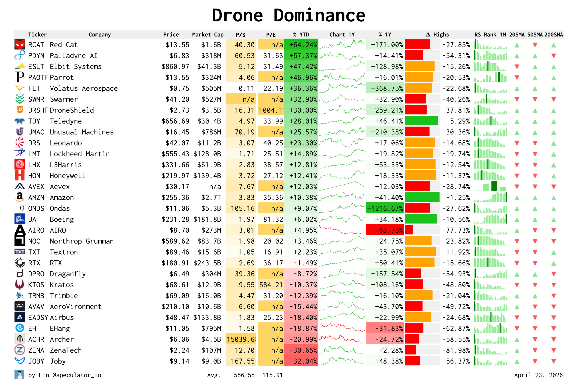Click Red Cat's red 50SMA down arrow
The width and height of the screenshot is (577, 392).
[x=535, y=45]
